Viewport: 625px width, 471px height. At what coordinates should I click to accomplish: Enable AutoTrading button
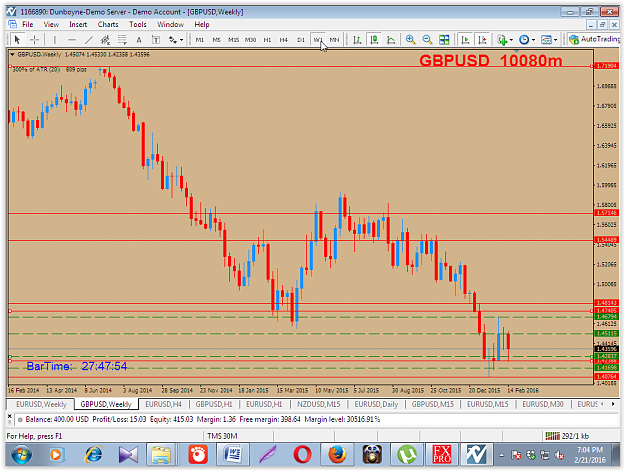tap(594, 39)
